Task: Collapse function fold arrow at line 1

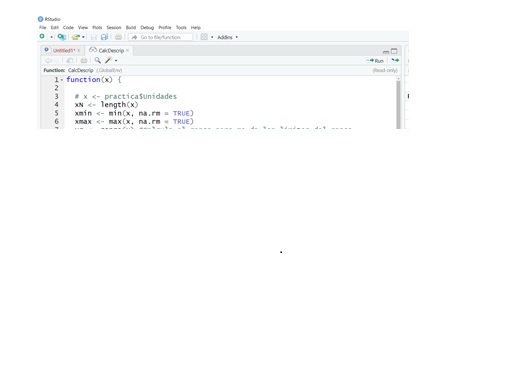Action: click(x=62, y=80)
